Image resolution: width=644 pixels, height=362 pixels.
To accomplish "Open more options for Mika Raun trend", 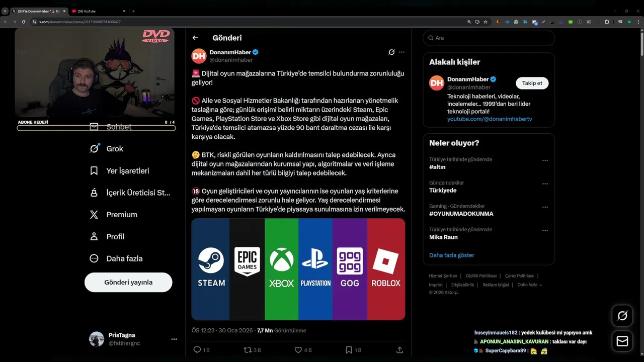I will tap(545, 231).
